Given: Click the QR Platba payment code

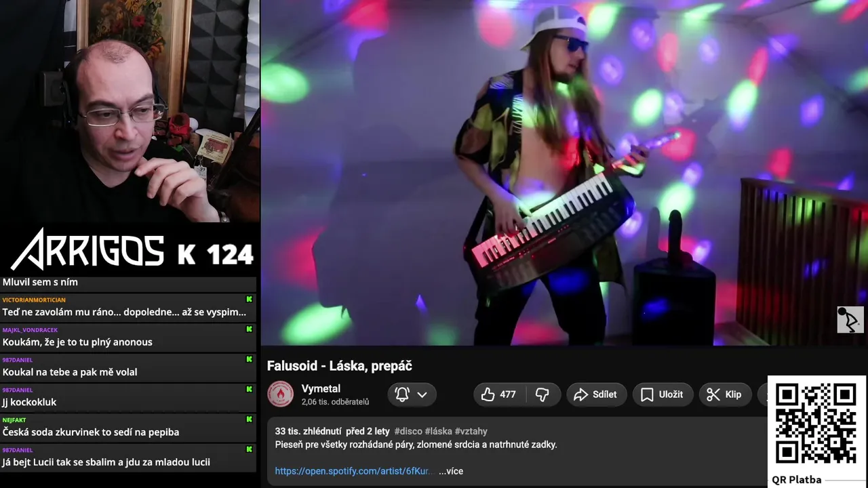Looking at the screenshot, I should pyautogui.click(x=816, y=424).
